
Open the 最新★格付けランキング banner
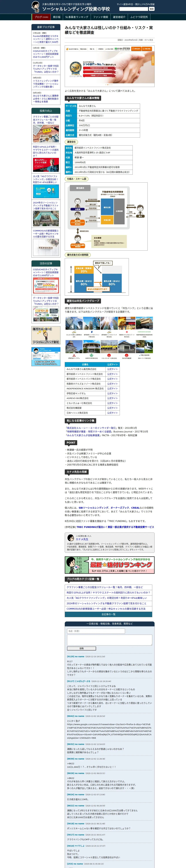tap(110, 565)
